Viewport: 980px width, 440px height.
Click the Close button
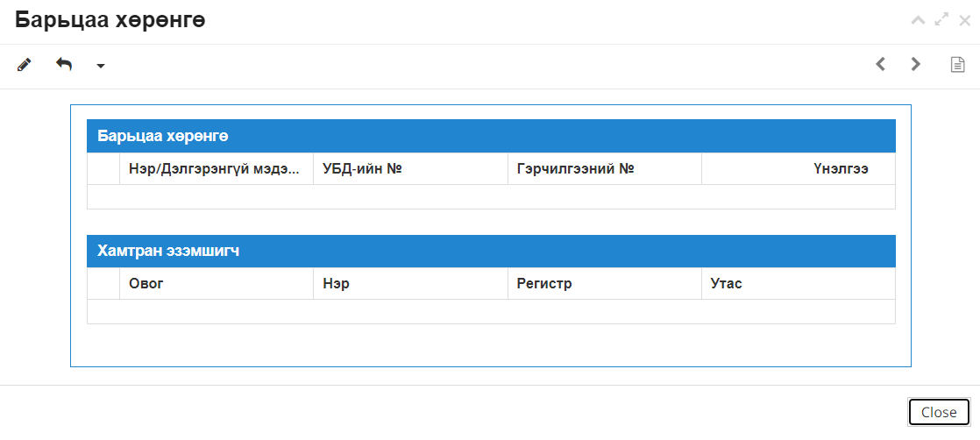coord(939,413)
